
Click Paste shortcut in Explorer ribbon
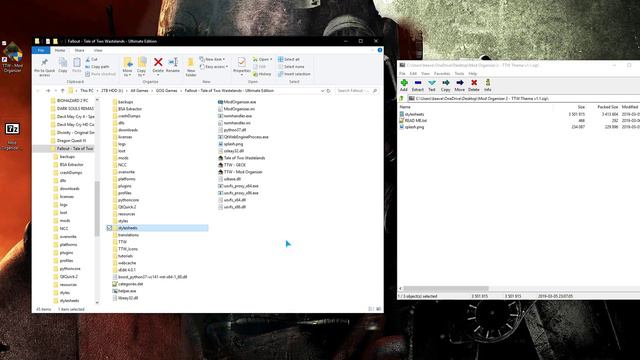click(x=100, y=74)
